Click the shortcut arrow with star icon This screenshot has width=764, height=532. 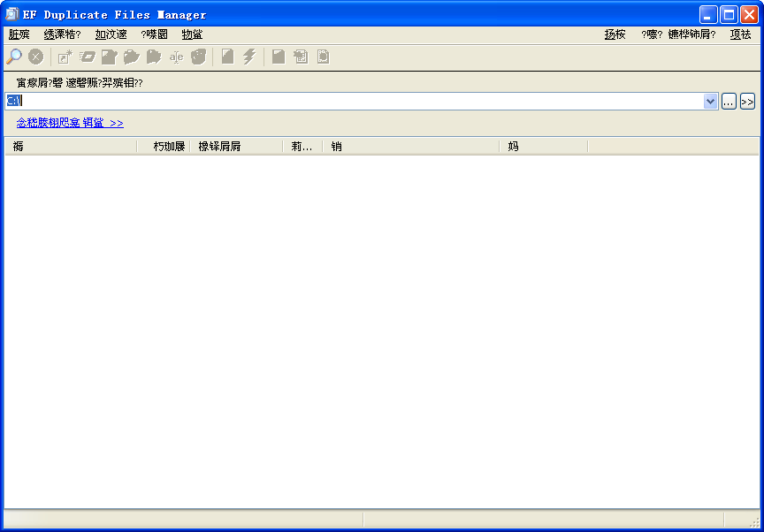coord(65,57)
